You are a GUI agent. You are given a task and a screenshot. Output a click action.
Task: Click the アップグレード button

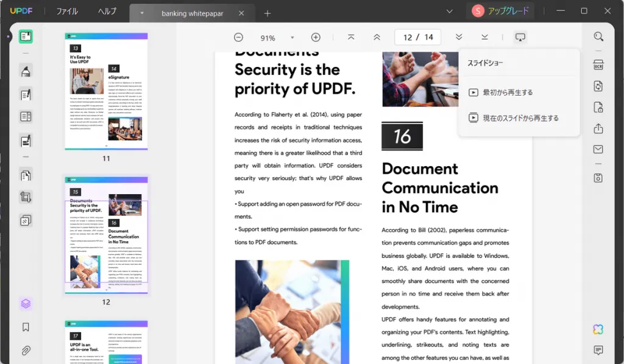tap(501, 11)
